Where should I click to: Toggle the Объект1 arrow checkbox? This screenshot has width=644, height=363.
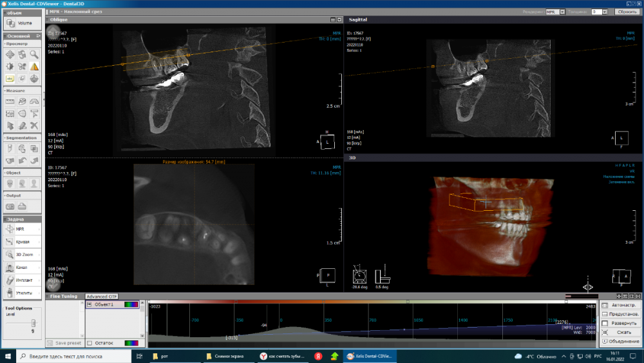[x=90, y=304]
